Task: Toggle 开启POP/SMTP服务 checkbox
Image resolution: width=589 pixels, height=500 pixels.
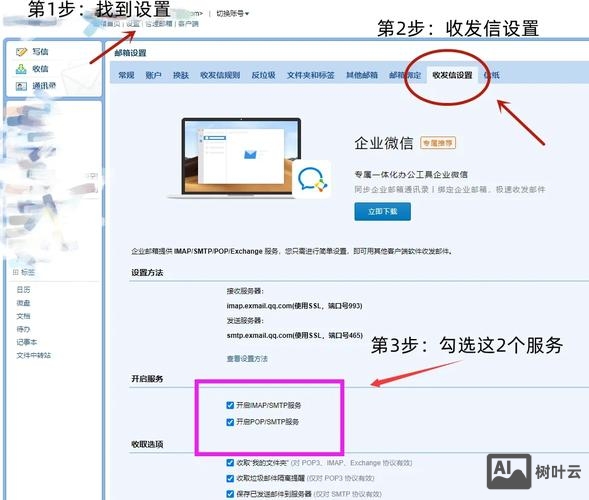Action: (230, 422)
